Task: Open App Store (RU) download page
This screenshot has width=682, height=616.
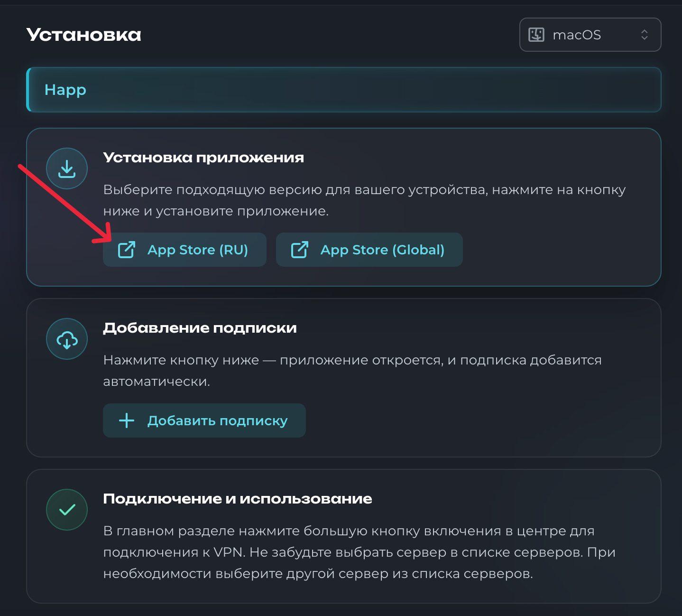Action: (184, 249)
